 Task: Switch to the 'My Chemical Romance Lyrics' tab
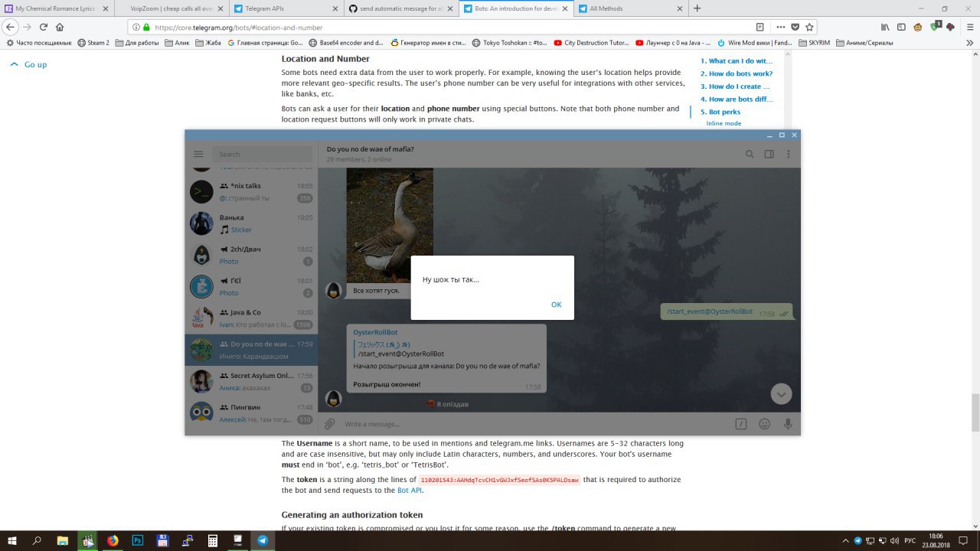pos(58,8)
